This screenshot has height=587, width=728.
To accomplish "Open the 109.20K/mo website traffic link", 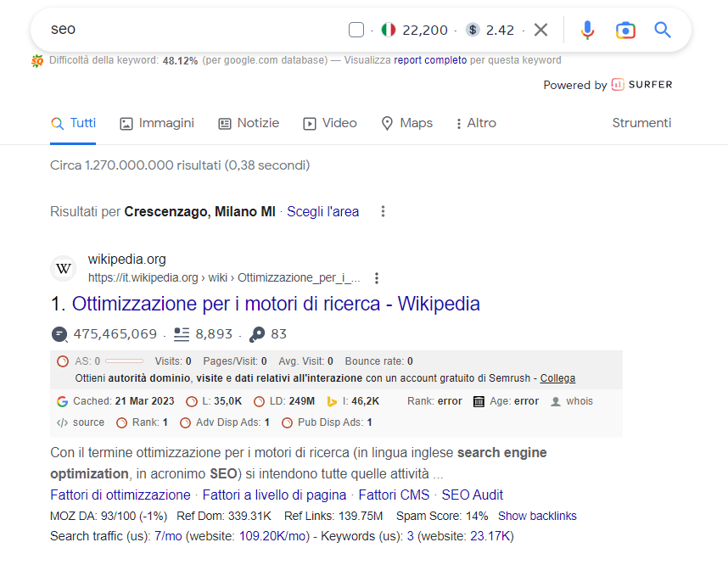I will tap(272, 536).
